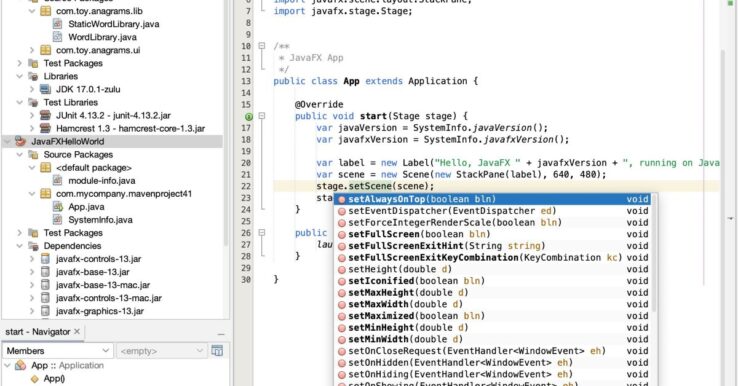Click the SystemInfo.java file icon
Image resolution: width=738 pixels, height=386 pixels.
coord(57,220)
